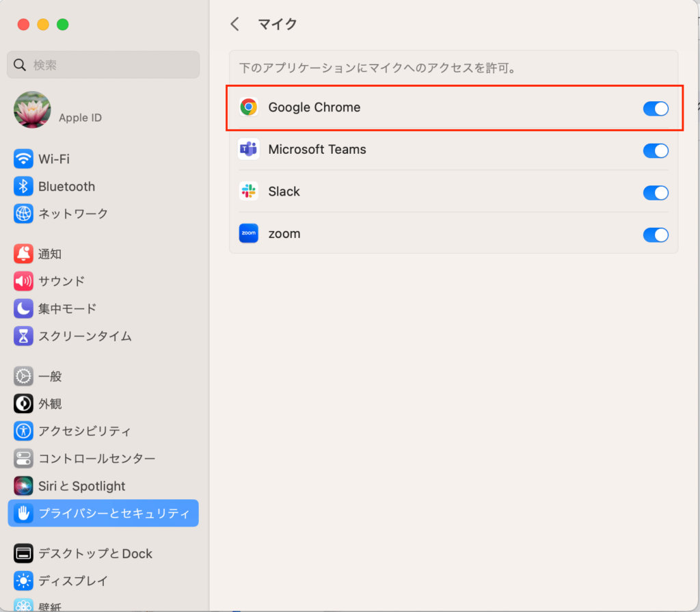This screenshot has width=700, height=612.
Task: Click the Slack app icon
Action: tap(249, 191)
